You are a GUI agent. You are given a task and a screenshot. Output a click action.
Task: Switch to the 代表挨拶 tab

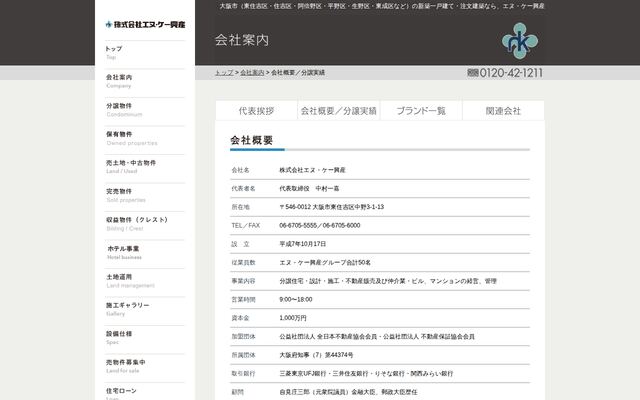pyautogui.click(x=256, y=111)
